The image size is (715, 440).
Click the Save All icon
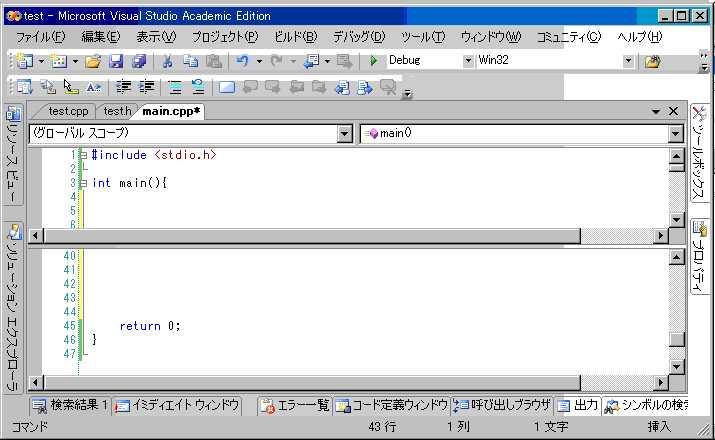click(139, 61)
